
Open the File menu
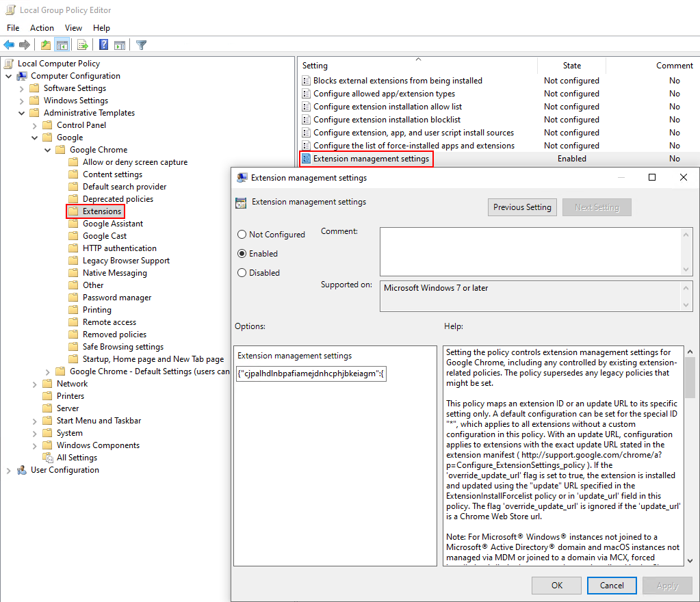[13, 27]
